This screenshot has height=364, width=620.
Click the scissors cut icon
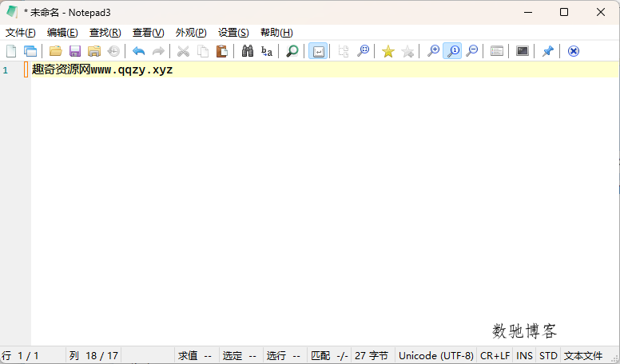(x=183, y=51)
